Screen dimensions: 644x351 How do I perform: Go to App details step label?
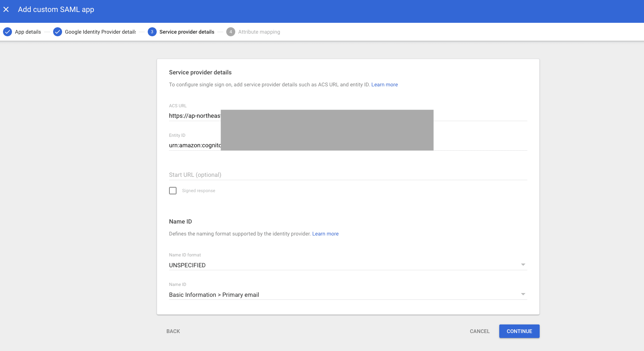(28, 32)
